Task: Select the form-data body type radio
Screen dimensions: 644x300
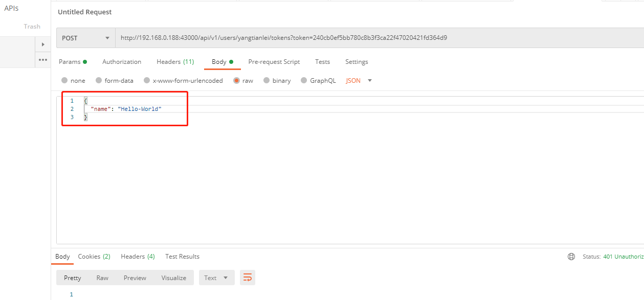Action: (98, 80)
